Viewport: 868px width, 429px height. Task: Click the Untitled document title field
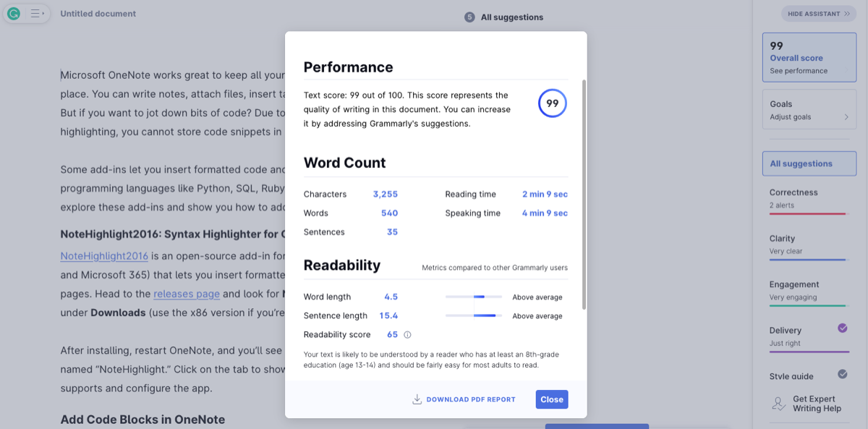coord(98,14)
